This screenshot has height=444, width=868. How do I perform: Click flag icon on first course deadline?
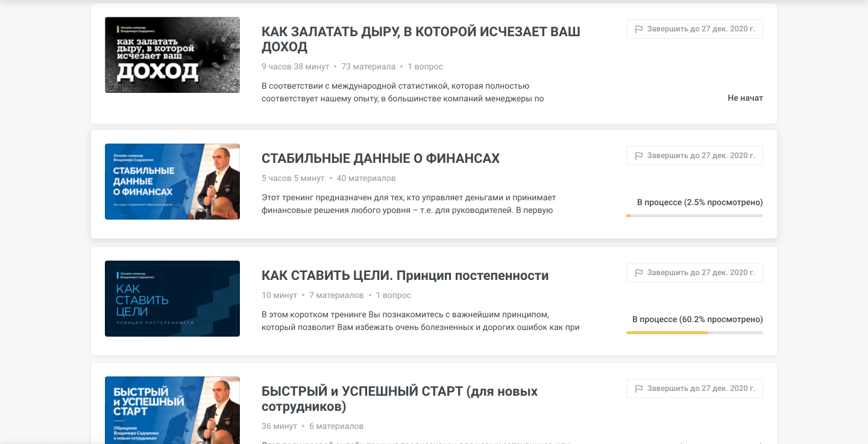tap(639, 29)
